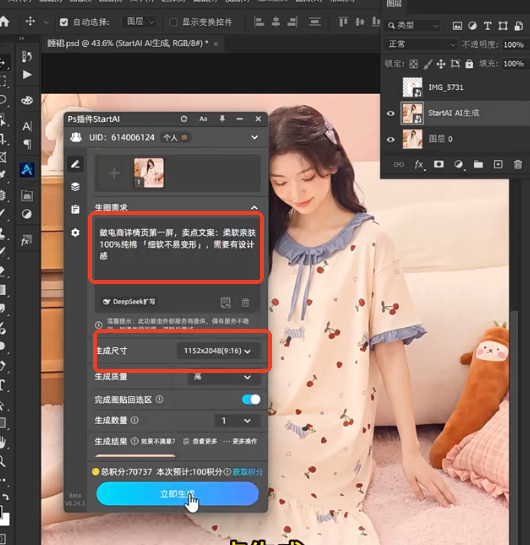Screen dimensions: 530x545
Task: Clear prompt with trash icon
Action: [246, 302]
